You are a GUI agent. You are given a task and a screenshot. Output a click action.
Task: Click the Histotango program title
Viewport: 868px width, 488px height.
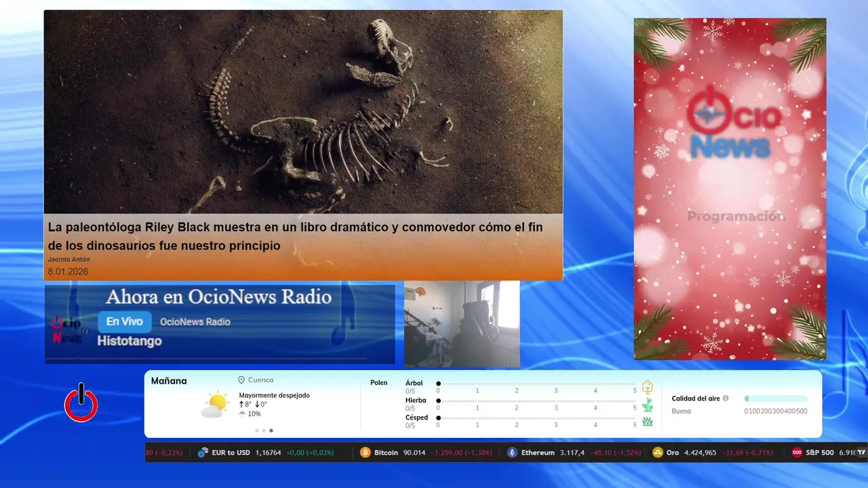[x=130, y=341]
